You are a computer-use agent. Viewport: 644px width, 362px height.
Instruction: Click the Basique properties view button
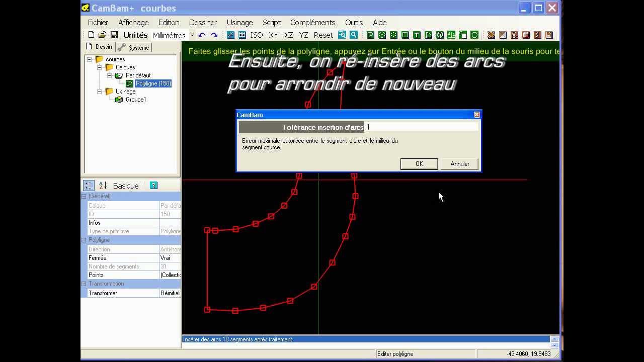[x=126, y=186]
